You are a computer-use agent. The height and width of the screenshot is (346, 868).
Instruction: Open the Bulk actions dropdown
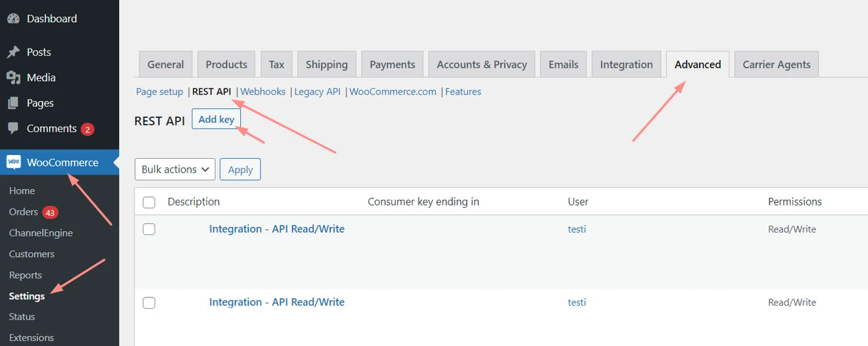tap(175, 170)
